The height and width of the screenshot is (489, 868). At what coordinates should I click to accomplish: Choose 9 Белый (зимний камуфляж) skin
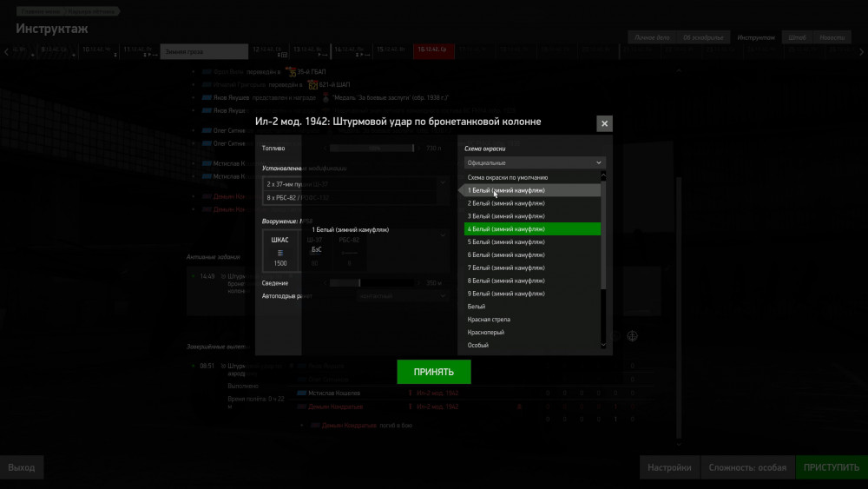(532, 294)
